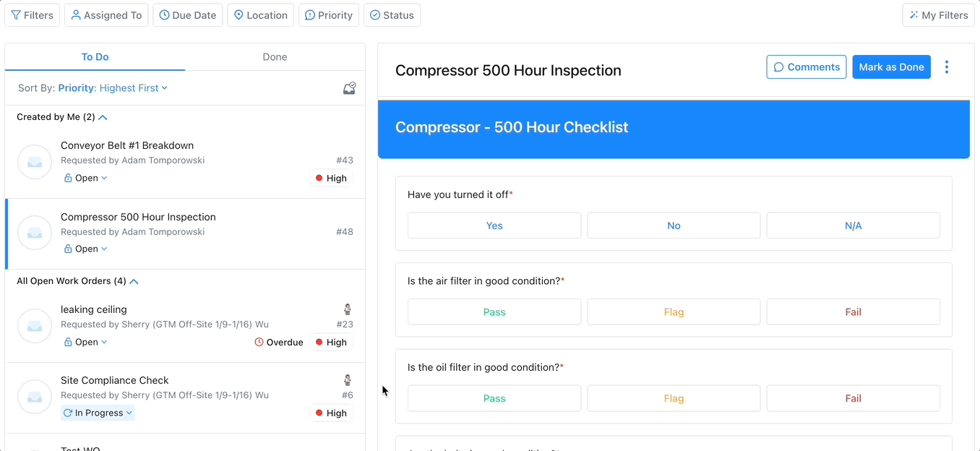
Task: Open the three-dot overflow menu
Action: [x=947, y=66]
